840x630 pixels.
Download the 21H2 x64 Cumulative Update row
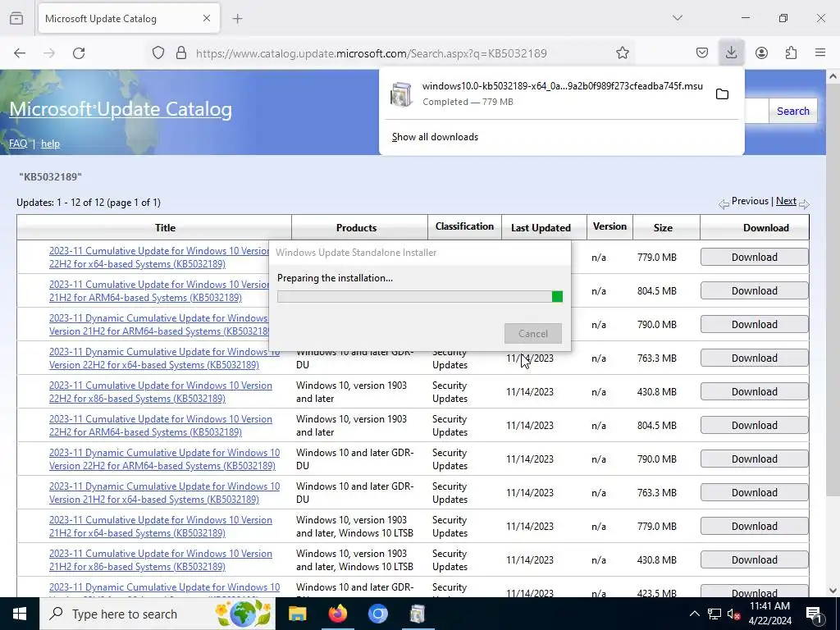[755, 526]
